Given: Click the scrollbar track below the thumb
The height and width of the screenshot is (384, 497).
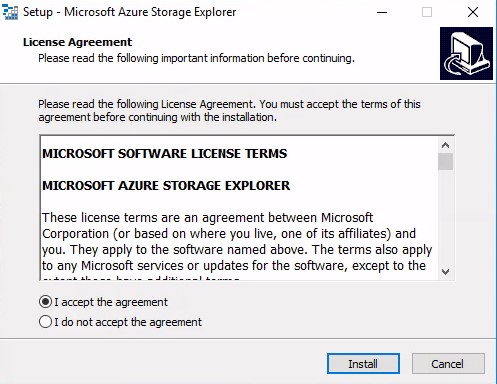Looking at the screenshot, I should (x=445, y=217).
